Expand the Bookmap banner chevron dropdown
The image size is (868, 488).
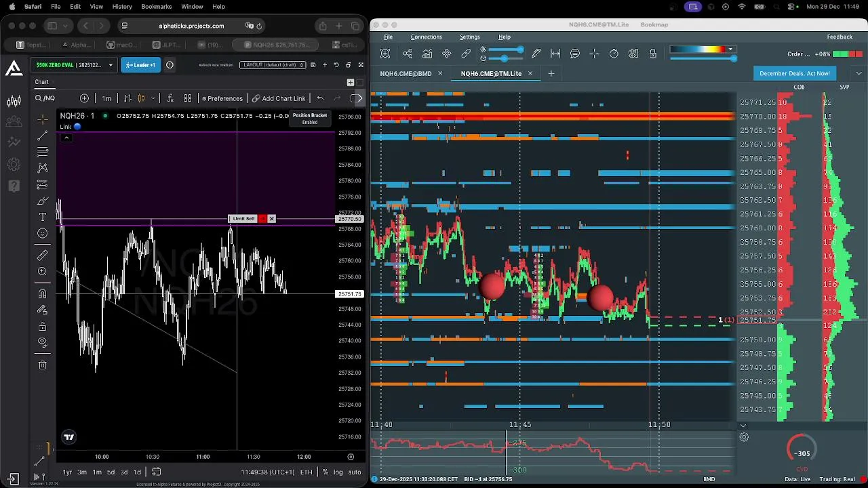coord(859,73)
